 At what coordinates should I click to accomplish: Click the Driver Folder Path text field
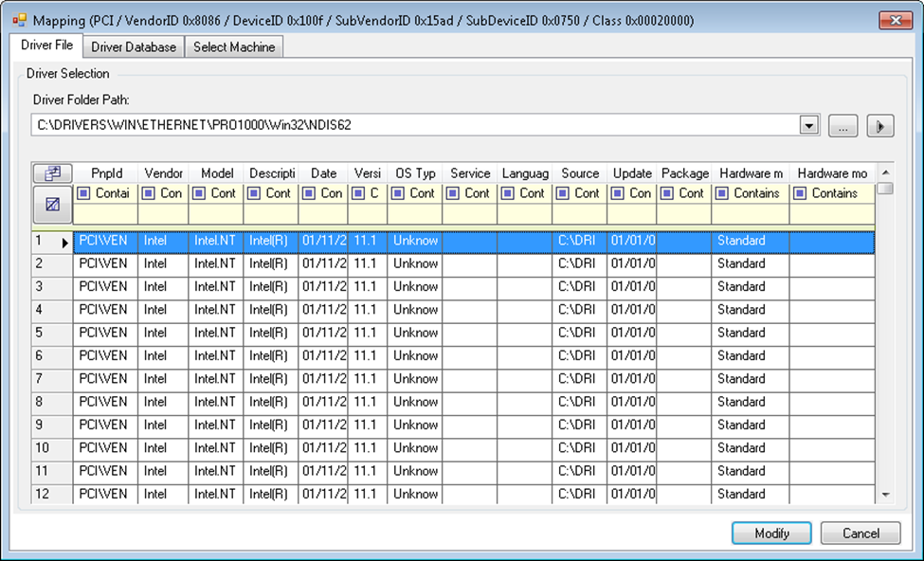pyautogui.click(x=415, y=125)
